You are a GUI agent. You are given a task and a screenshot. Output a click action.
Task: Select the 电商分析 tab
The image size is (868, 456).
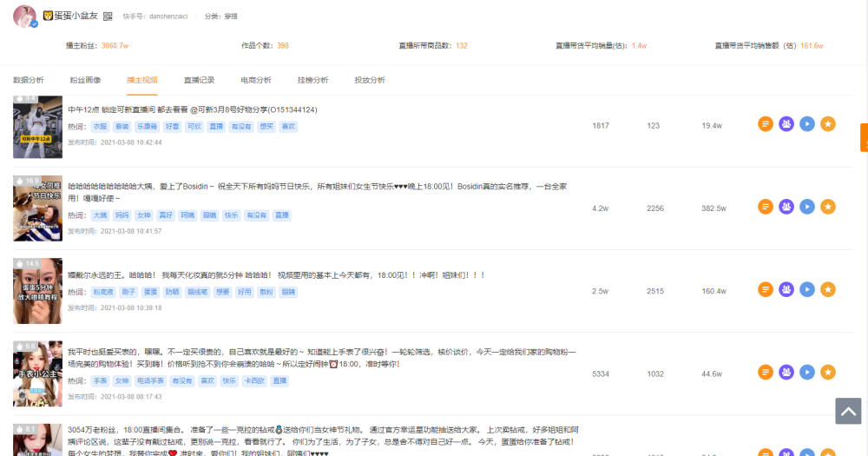click(256, 80)
